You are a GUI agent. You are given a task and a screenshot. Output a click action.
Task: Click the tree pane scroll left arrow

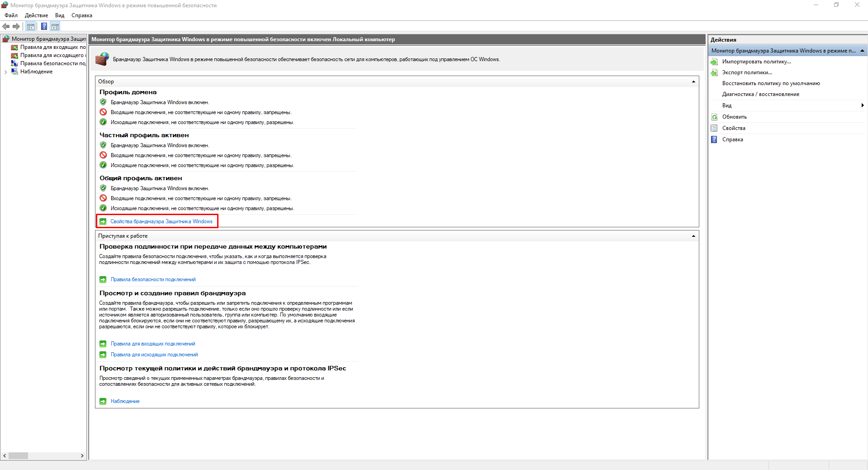[5, 456]
